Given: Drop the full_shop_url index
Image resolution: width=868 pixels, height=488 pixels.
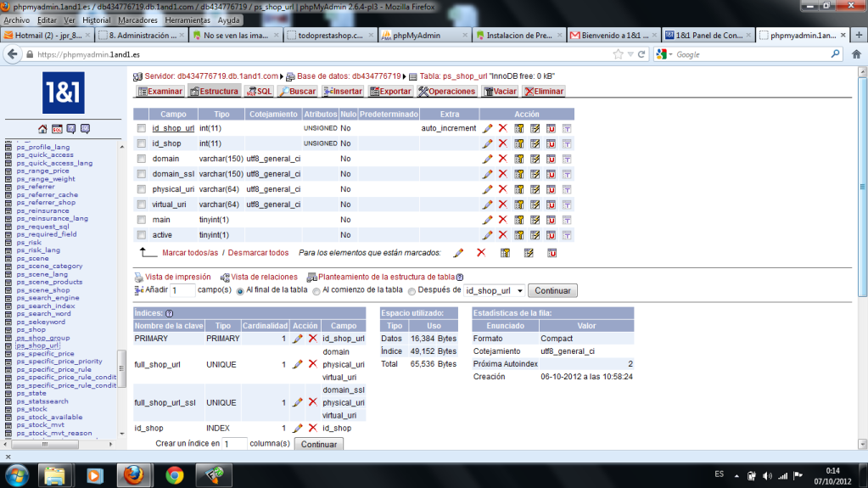Looking at the screenshot, I should (313, 364).
